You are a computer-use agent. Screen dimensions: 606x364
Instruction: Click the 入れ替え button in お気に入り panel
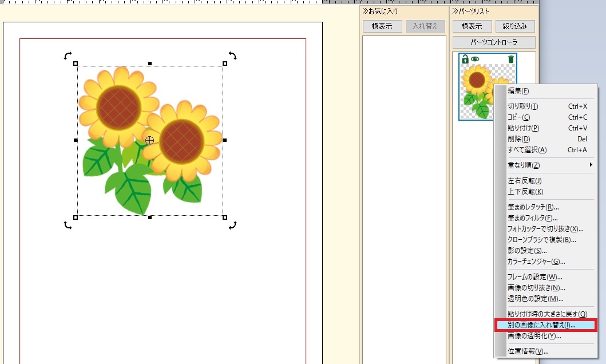click(x=425, y=26)
